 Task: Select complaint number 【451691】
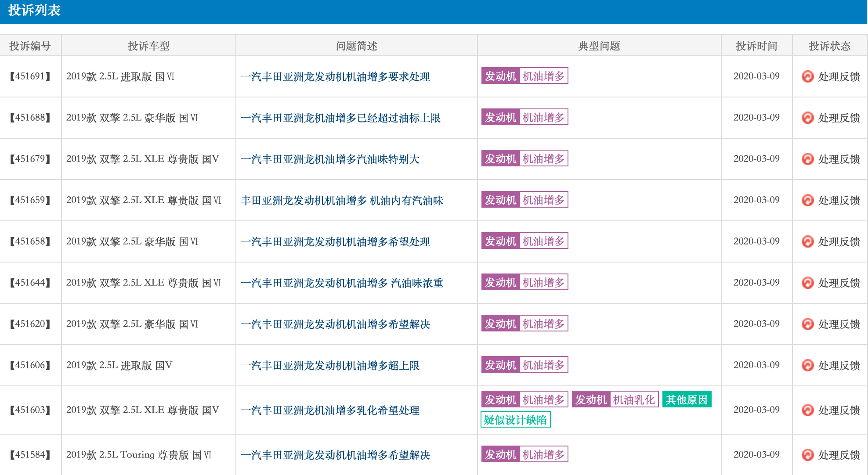(30, 76)
